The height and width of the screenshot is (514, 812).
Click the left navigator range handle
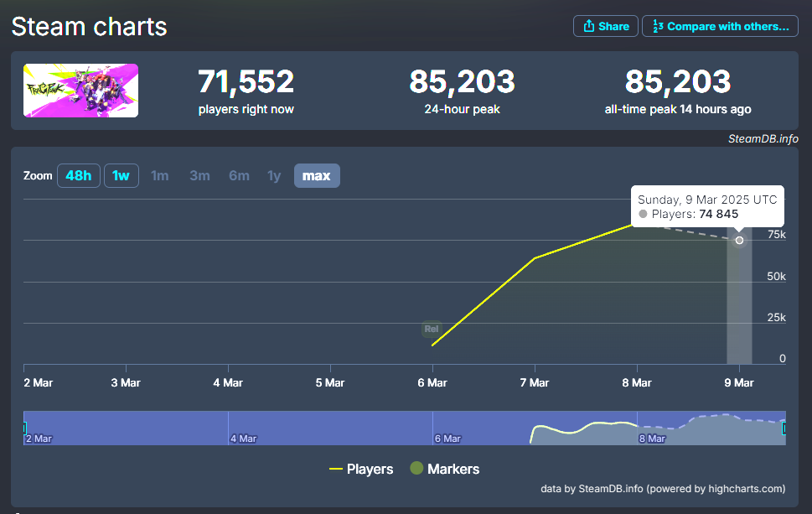click(x=24, y=428)
